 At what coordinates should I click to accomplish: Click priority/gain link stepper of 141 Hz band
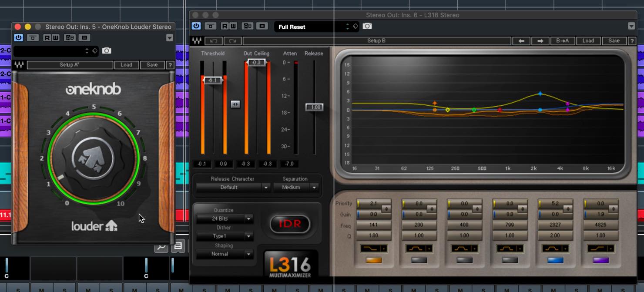(386, 209)
